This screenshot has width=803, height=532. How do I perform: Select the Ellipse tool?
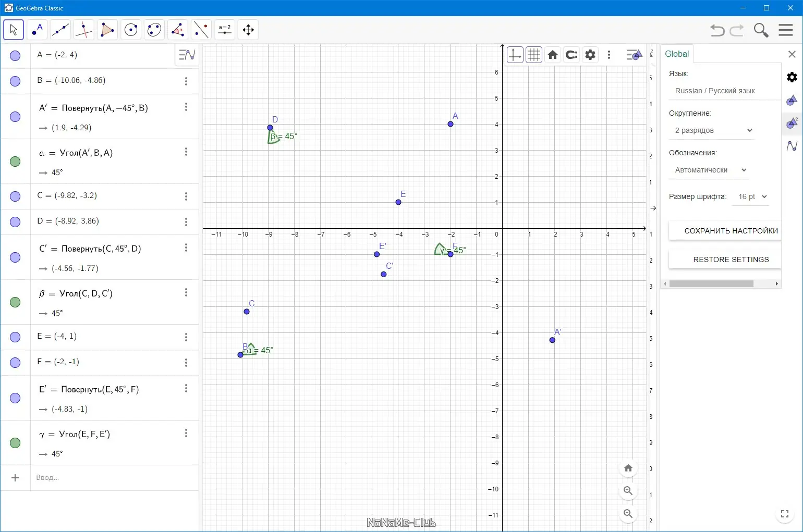pos(154,30)
